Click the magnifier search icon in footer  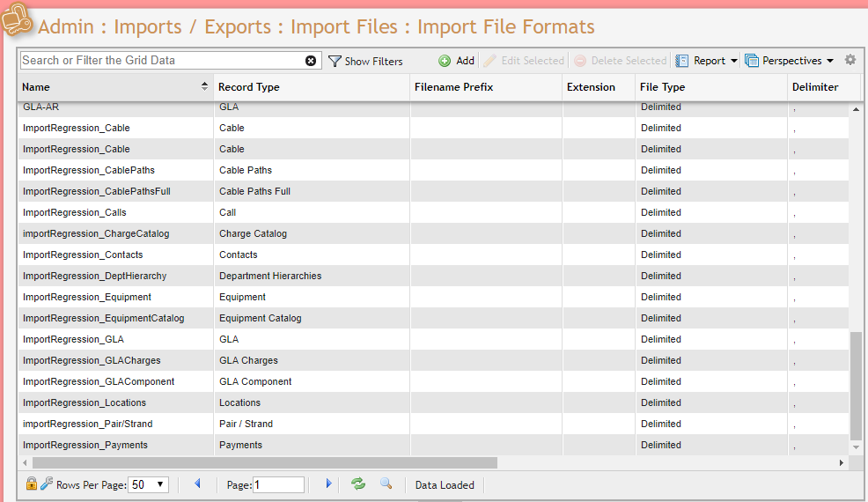point(386,484)
